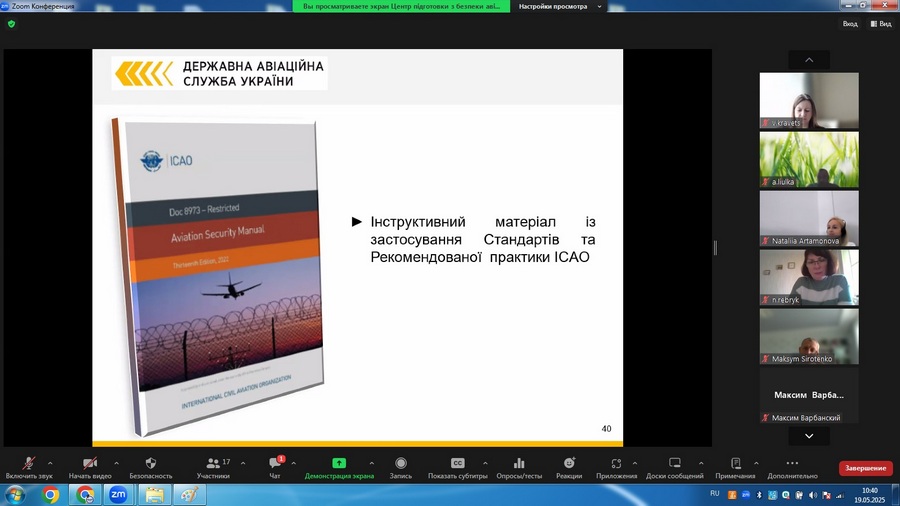Click the green Демонстрация экрана icon
The image size is (900, 506).
(x=339, y=464)
